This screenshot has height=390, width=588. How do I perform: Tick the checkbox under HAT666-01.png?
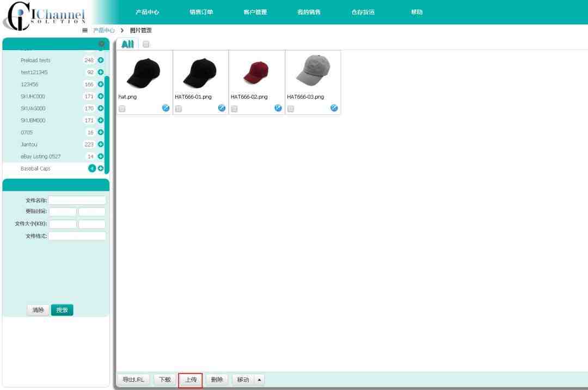tap(179, 109)
